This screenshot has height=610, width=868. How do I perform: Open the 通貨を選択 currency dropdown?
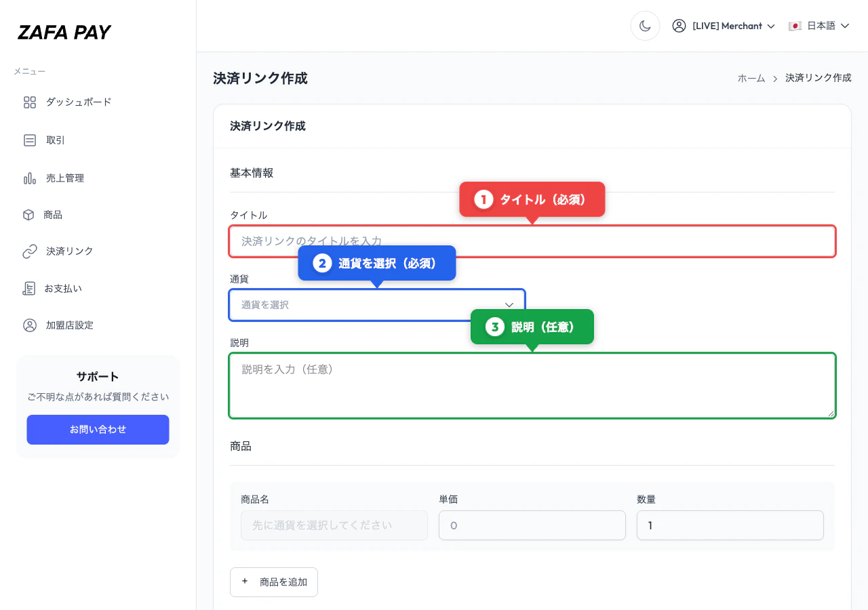coord(377,305)
